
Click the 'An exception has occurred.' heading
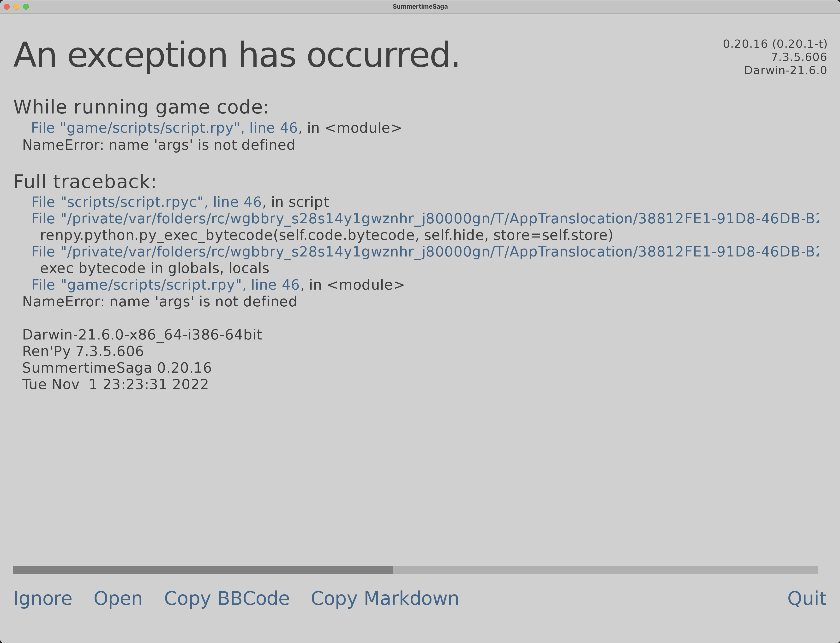tap(236, 55)
